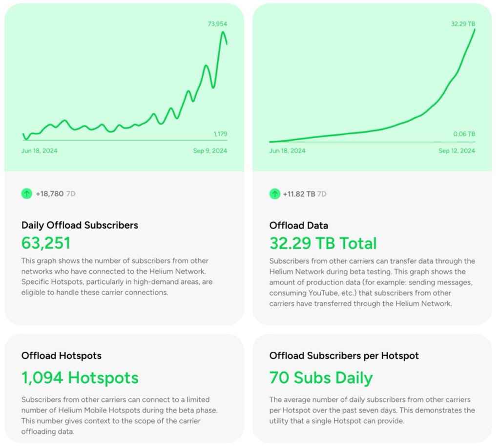
Task: Open the Offload Hotspots card title
Action: click(62, 356)
